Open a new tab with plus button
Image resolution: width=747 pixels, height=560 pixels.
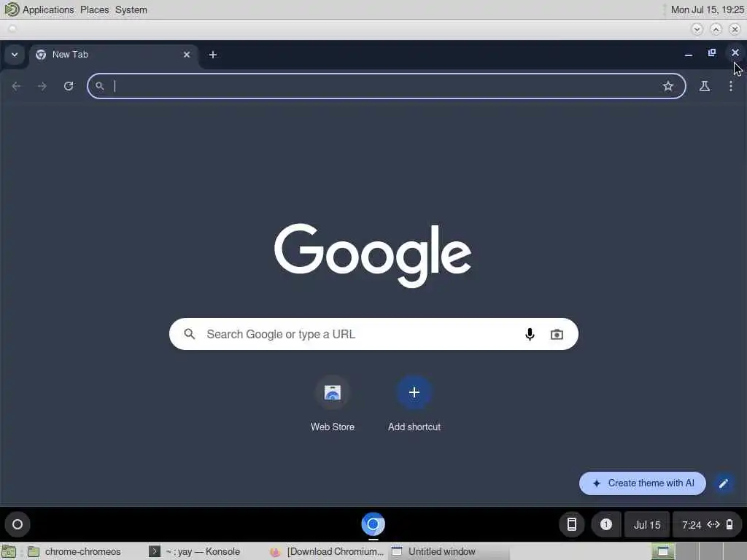[213, 55]
